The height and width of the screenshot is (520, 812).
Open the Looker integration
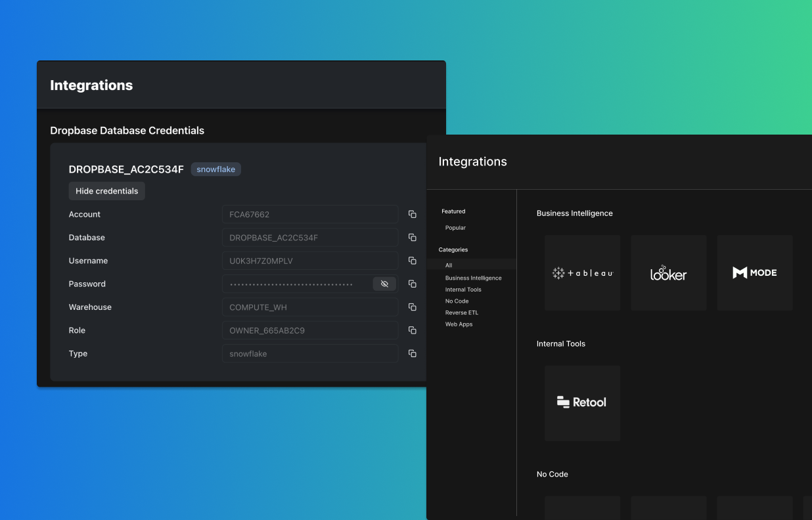pos(668,272)
